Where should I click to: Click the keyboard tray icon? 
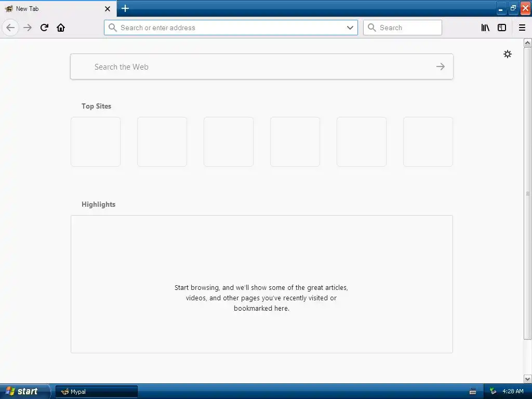(x=473, y=392)
